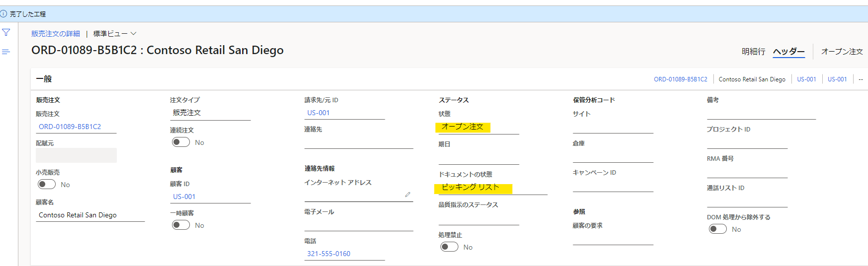Open the filter pane funnel icon
868x266 pixels.
[x=6, y=33]
